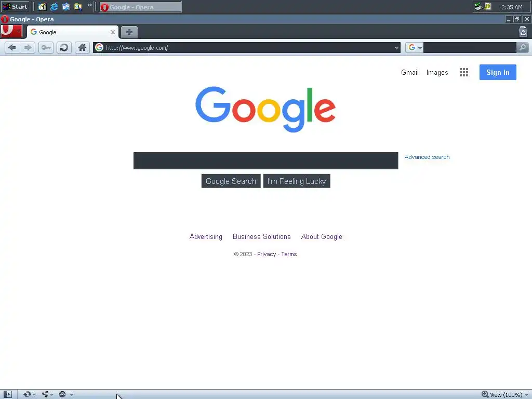Select the Google - Opera taskbar button
The height and width of the screenshot is (399, 532).
click(x=140, y=7)
